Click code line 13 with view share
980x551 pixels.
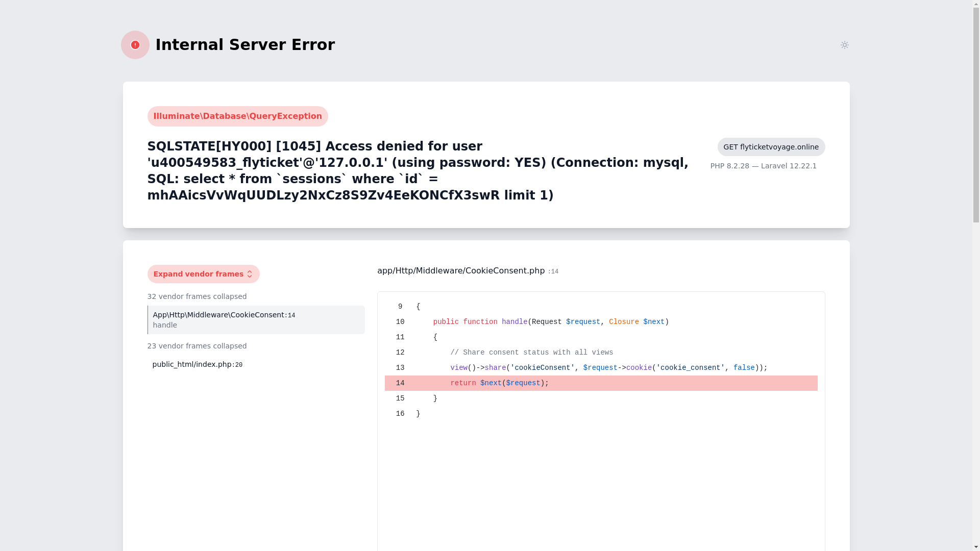pos(607,368)
